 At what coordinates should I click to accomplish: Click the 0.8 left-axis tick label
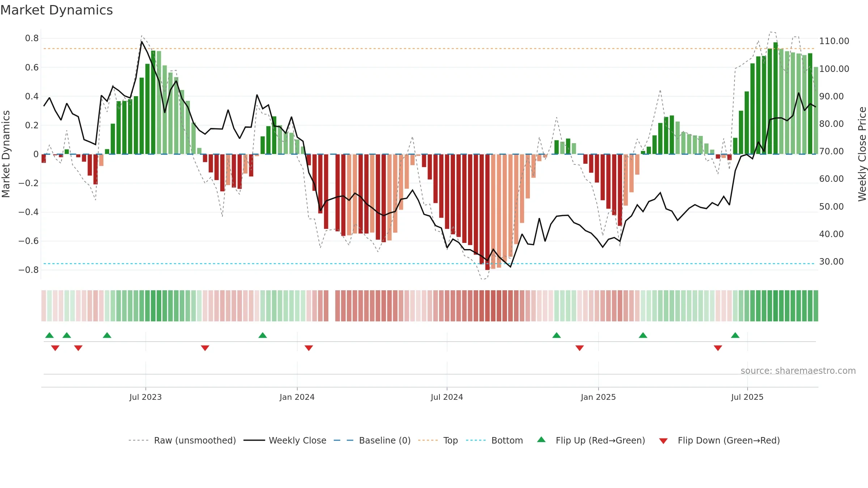click(32, 38)
